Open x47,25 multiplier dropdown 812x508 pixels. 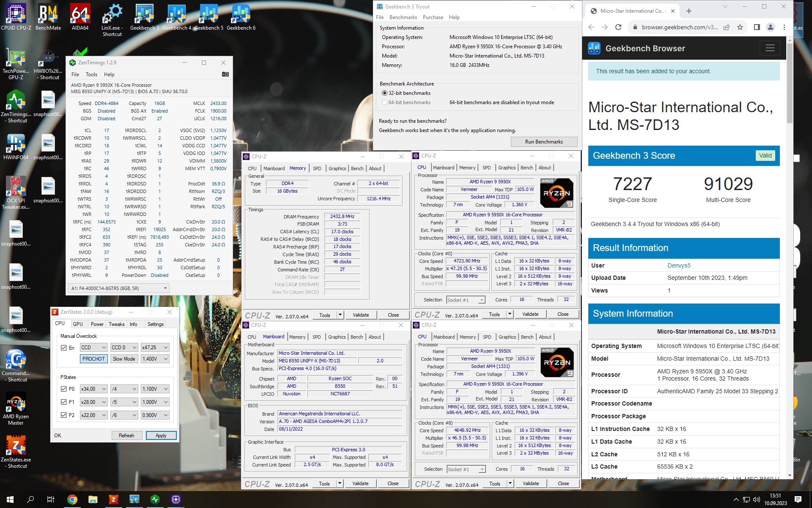click(155, 348)
